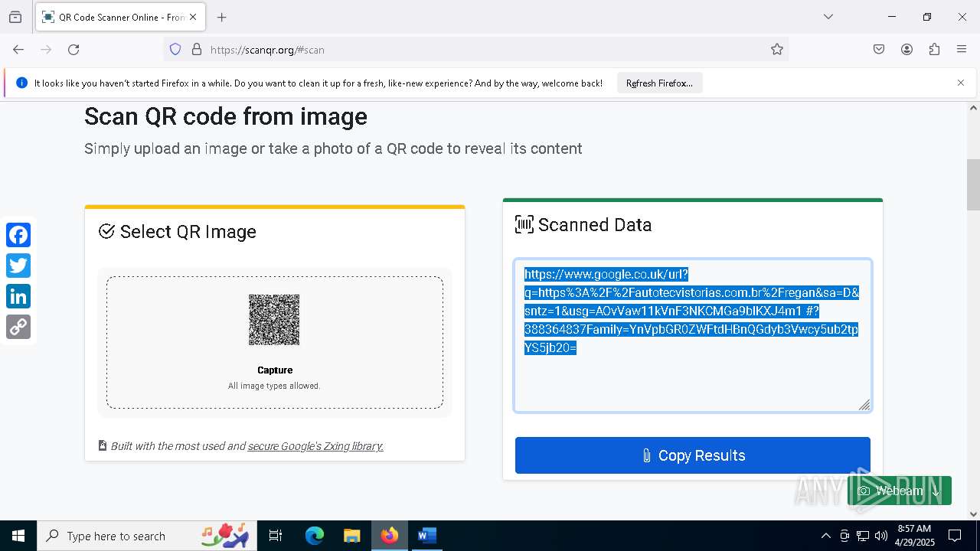Open the volume control in tray
Viewport: 980px width, 551px height.
tap(881, 536)
